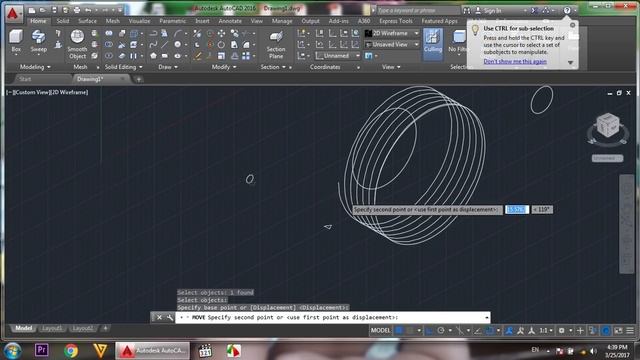This screenshot has width=640, height=360.
Task: Click the Model layout tab
Action: pos(23,328)
